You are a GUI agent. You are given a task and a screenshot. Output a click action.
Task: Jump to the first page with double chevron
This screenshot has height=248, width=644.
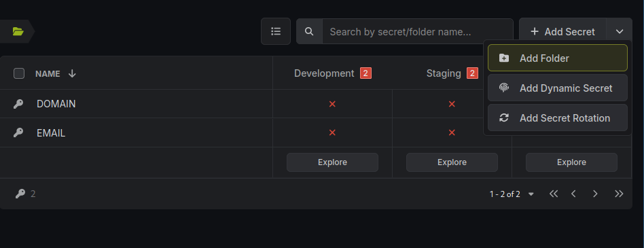[x=554, y=194]
